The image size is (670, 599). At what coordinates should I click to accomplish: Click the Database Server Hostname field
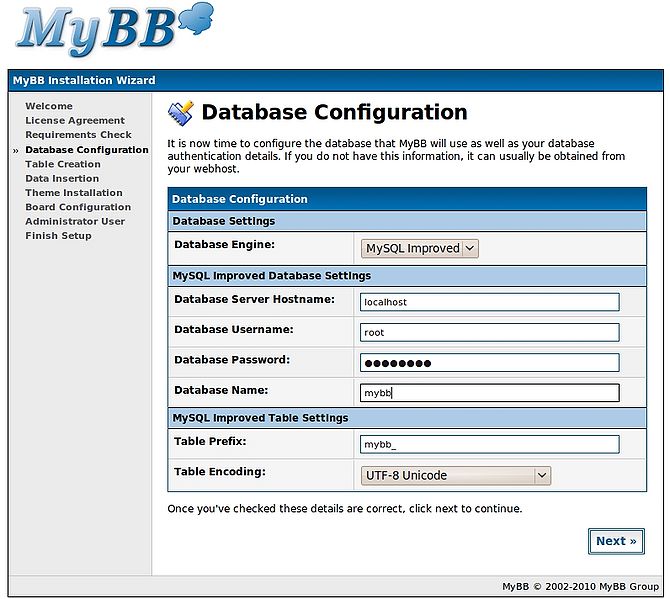490,302
